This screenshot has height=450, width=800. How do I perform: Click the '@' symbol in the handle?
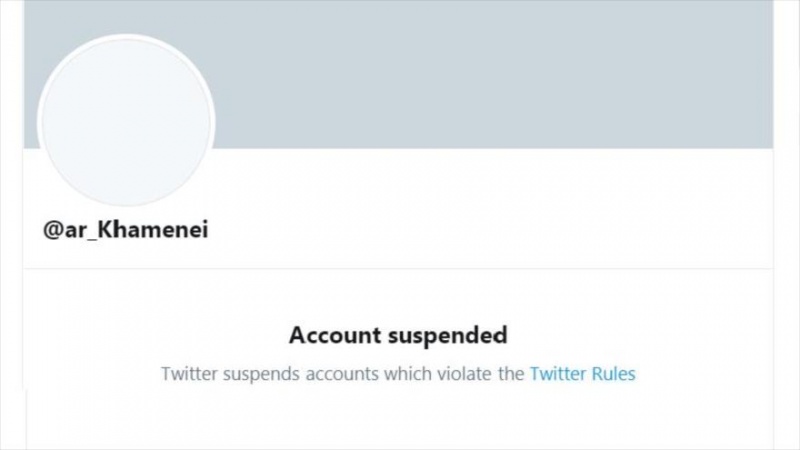click(52, 231)
